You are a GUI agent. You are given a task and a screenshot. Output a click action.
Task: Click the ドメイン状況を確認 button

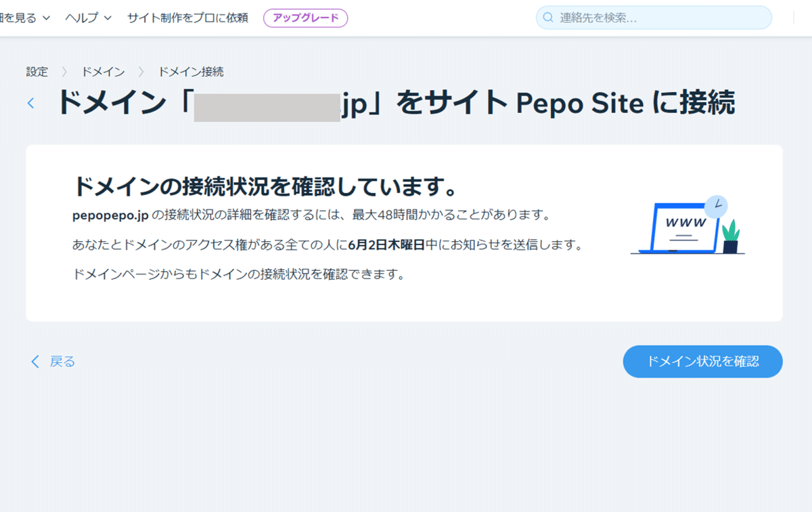(x=702, y=362)
